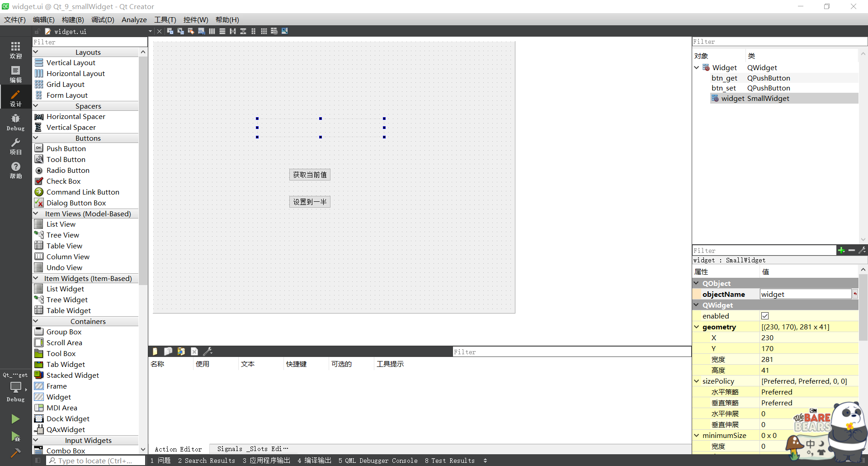Image resolution: width=868 pixels, height=466 pixels.
Task: Open property editor wrench settings
Action: (862, 250)
